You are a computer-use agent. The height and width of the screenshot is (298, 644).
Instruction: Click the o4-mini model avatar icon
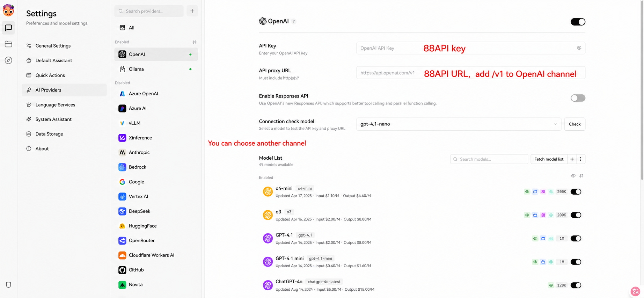[x=268, y=191]
